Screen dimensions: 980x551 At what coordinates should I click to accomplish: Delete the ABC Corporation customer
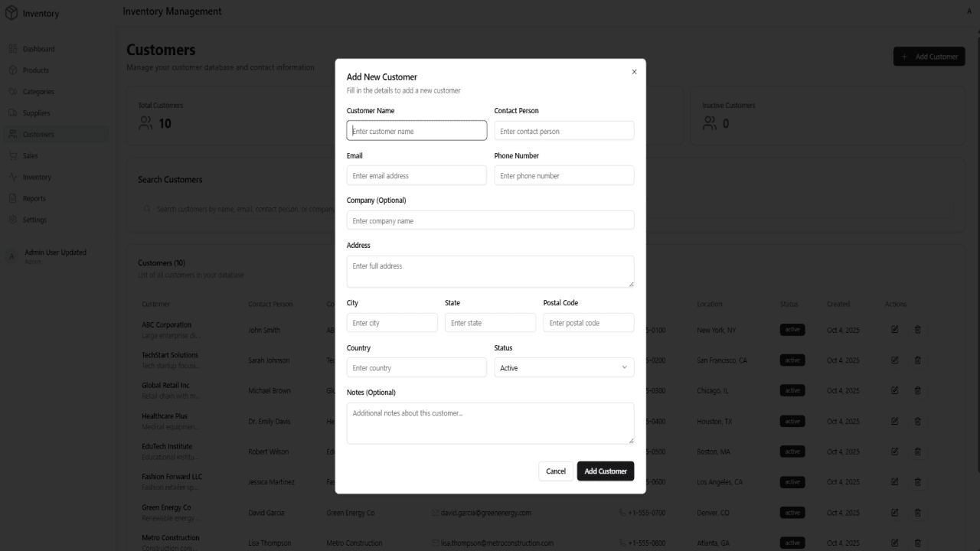point(918,330)
